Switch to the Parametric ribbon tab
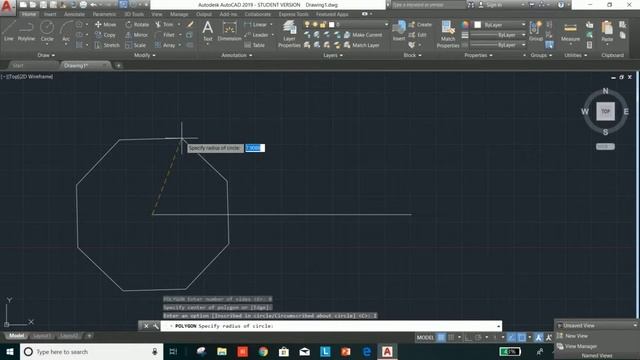 [x=104, y=14]
